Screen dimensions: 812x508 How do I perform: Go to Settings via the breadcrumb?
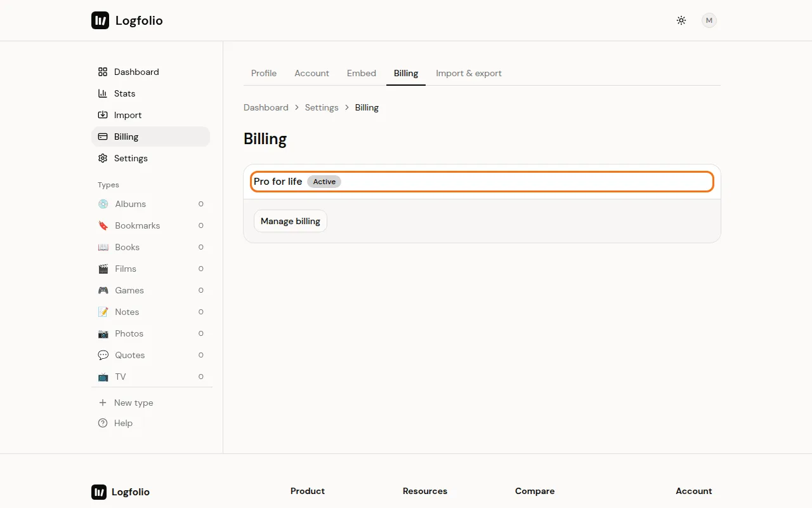(322, 107)
